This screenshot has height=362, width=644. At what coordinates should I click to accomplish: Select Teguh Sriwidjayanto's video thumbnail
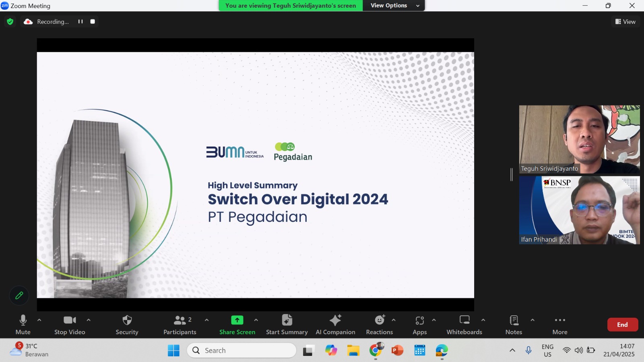[579, 139]
